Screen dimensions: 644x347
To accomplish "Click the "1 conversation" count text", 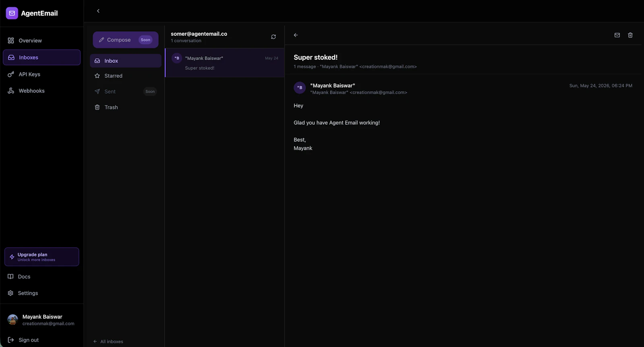I will coord(186,41).
